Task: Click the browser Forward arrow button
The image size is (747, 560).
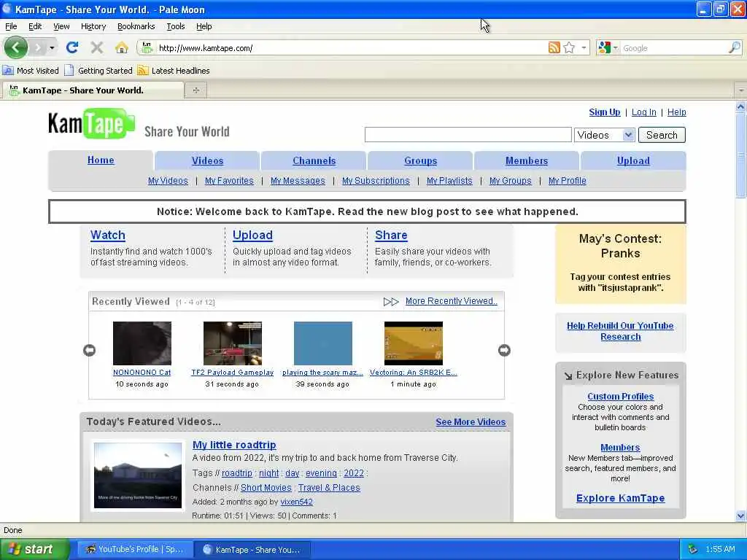Action: pyautogui.click(x=37, y=47)
